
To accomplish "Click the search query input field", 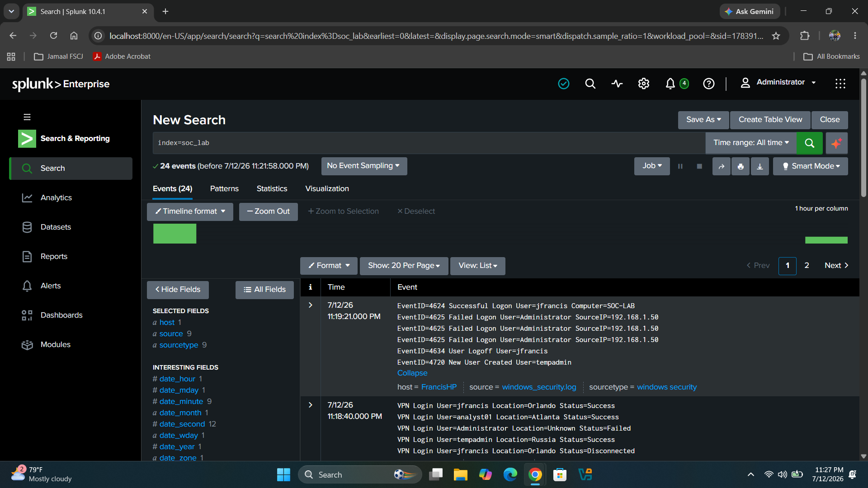I will tap(429, 143).
